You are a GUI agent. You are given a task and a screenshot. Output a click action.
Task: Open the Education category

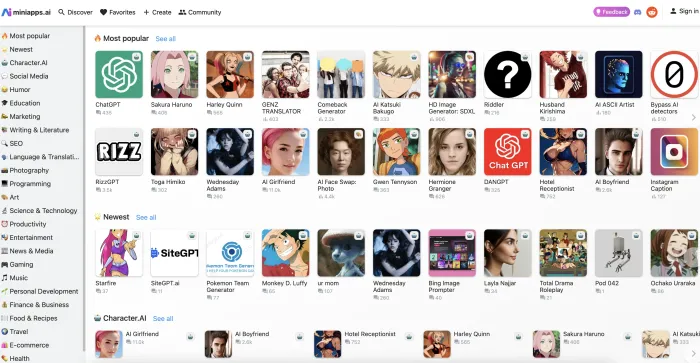point(21,103)
